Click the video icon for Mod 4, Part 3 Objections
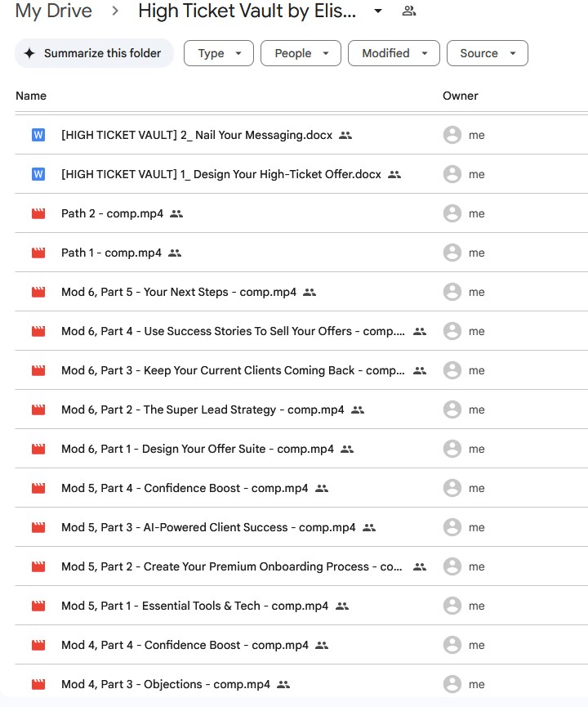This screenshot has height=707, width=588. [38, 684]
